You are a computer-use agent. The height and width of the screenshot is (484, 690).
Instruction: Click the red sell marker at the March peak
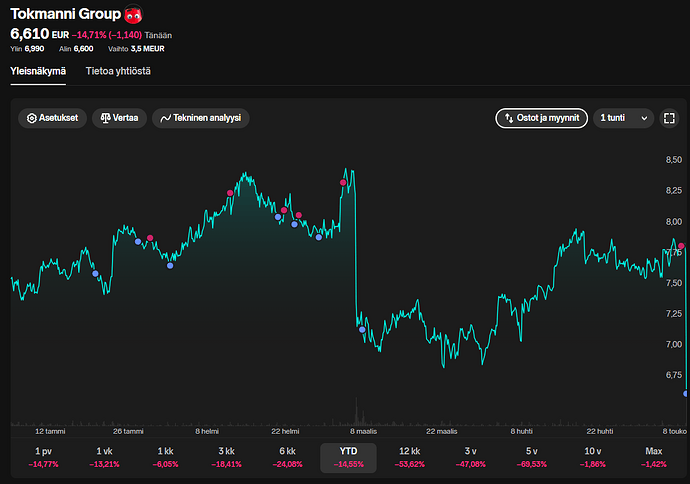click(x=343, y=183)
